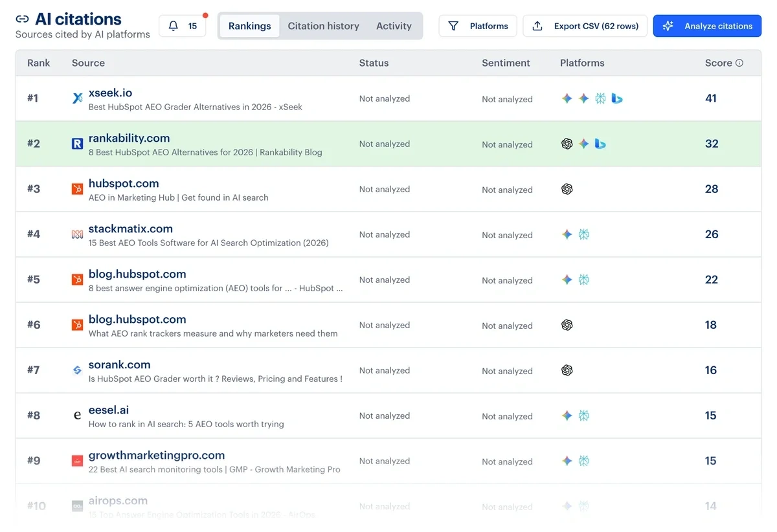
Task: Click the growthmarketingpro.com favicon
Action: point(77,461)
